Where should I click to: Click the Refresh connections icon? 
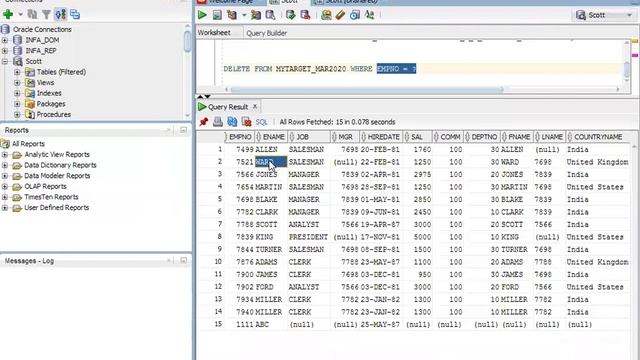click(32, 15)
